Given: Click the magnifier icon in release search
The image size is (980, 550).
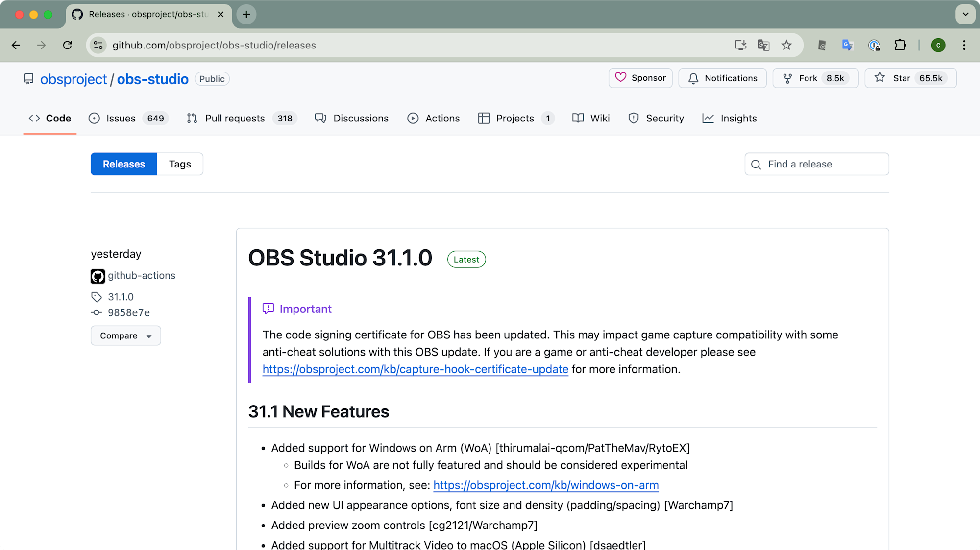Looking at the screenshot, I should click(756, 165).
